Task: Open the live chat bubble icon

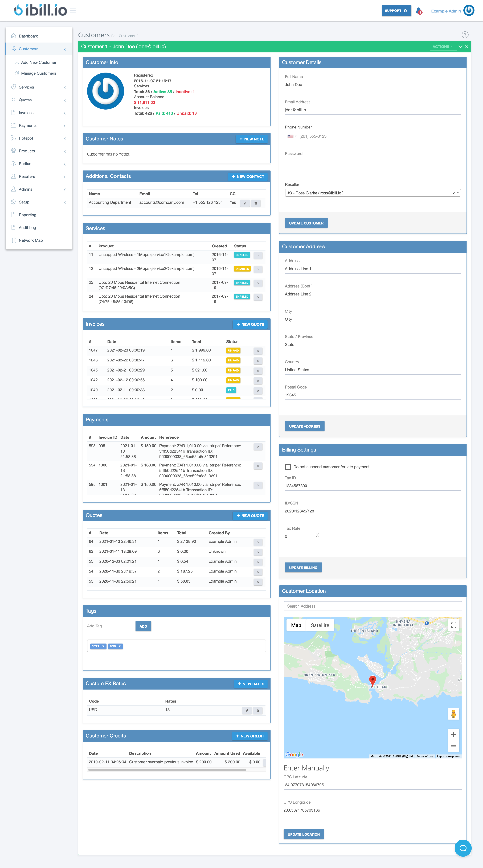Action: [463, 848]
